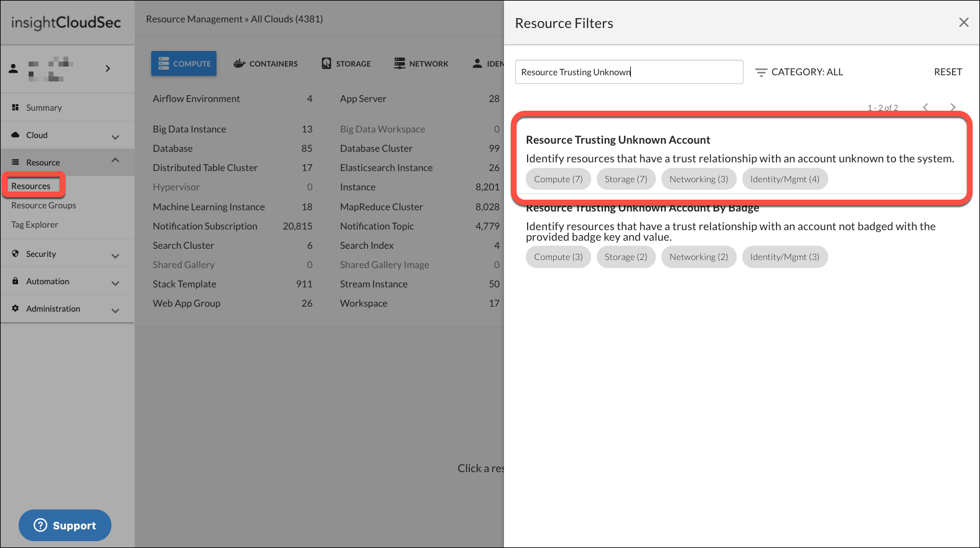Open Tag Explorer in the sidebar
This screenshot has width=980, height=548.
pos(34,225)
